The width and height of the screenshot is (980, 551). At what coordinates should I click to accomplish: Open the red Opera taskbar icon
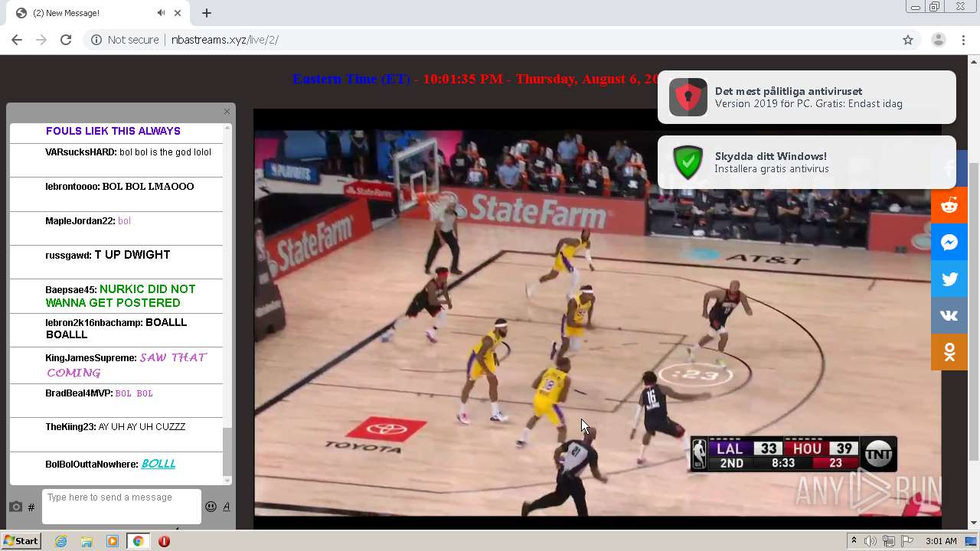(164, 541)
